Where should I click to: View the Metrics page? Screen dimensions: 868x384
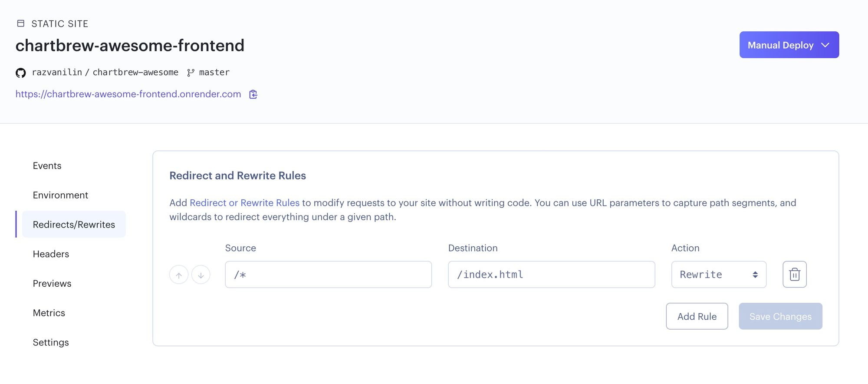click(49, 313)
